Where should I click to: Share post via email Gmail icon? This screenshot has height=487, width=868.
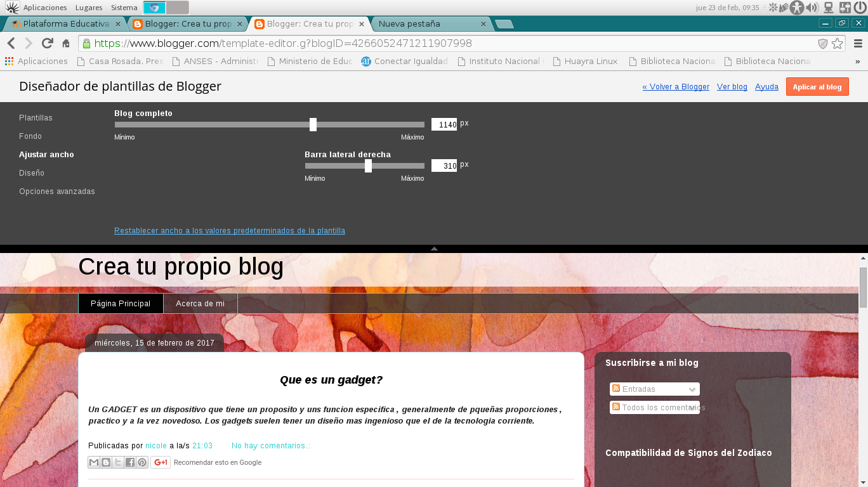[x=94, y=462]
